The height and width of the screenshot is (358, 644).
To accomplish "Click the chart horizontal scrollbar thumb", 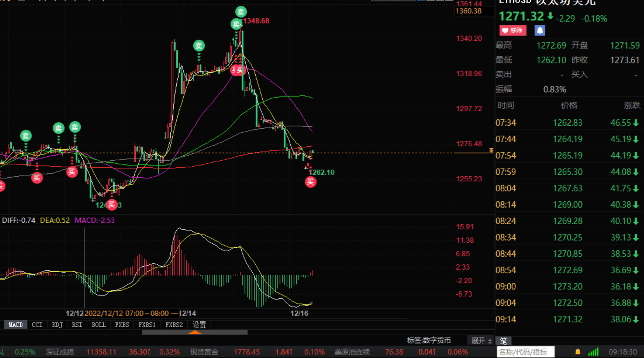I will pyautogui.click(x=195, y=333).
